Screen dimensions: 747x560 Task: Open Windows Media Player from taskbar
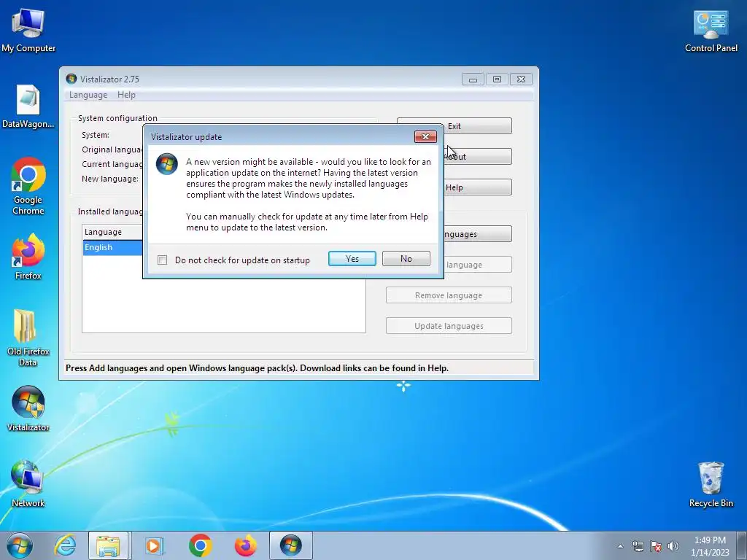point(154,545)
